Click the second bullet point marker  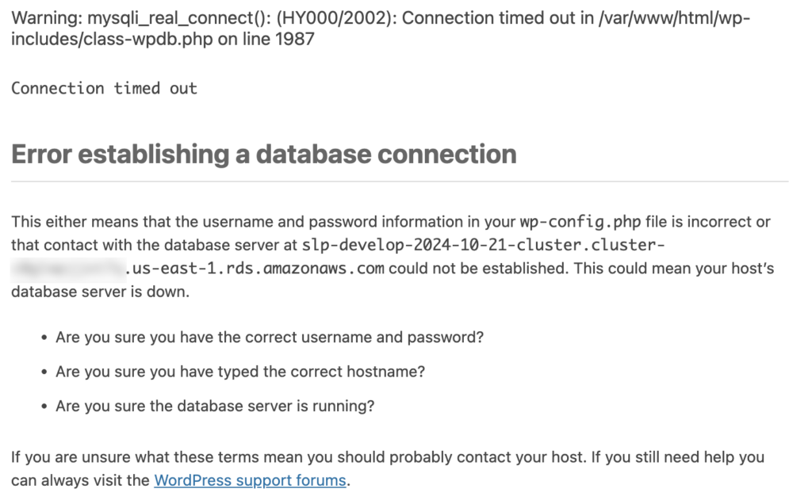[x=44, y=372]
